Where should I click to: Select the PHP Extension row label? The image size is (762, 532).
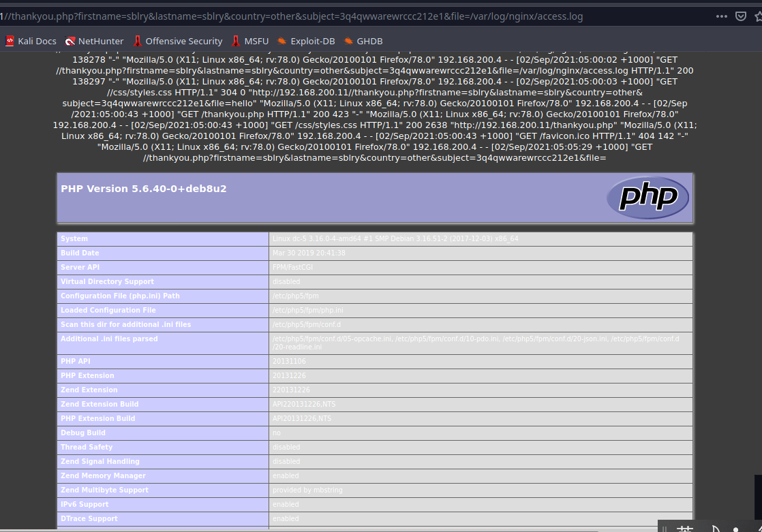[x=87, y=375]
